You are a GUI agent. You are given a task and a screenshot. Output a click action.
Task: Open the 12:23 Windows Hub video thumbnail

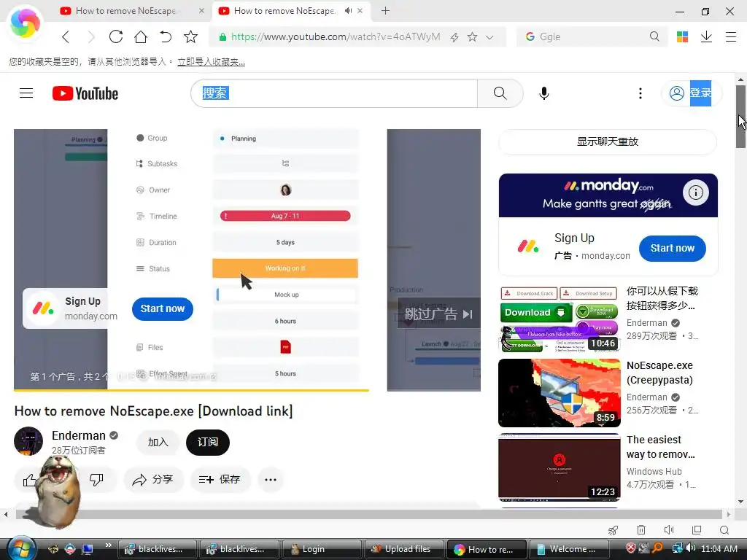pyautogui.click(x=560, y=467)
